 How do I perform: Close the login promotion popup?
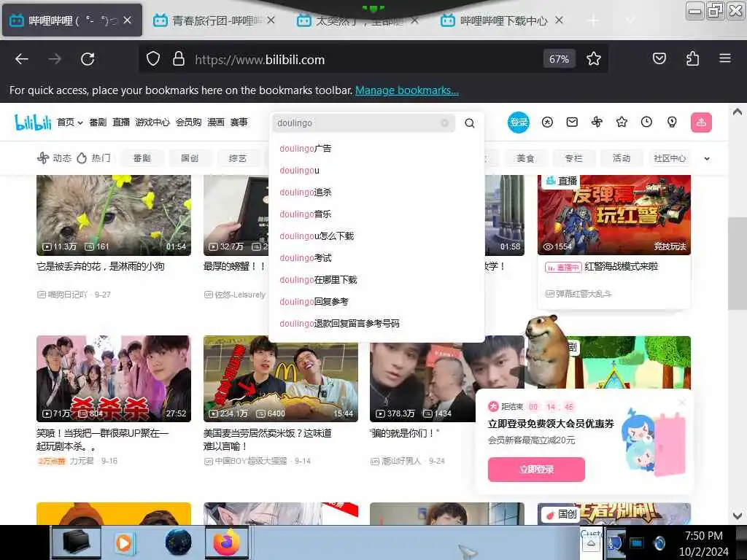coord(682,402)
